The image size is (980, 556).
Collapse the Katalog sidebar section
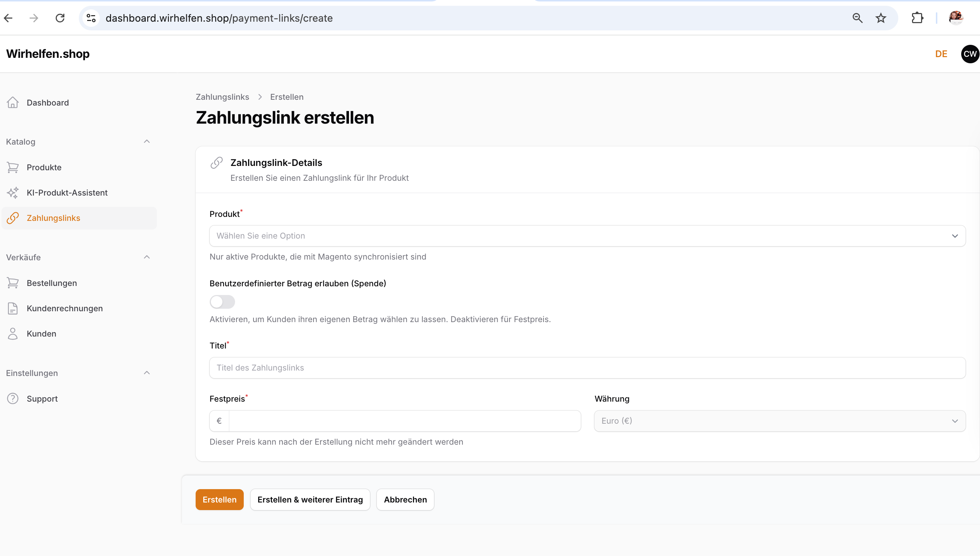pos(147,141)
